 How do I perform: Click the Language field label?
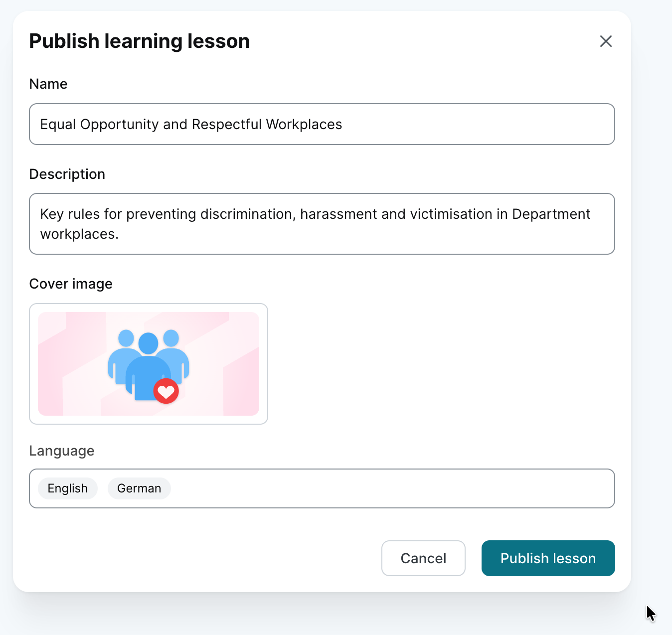click(62, 451)
